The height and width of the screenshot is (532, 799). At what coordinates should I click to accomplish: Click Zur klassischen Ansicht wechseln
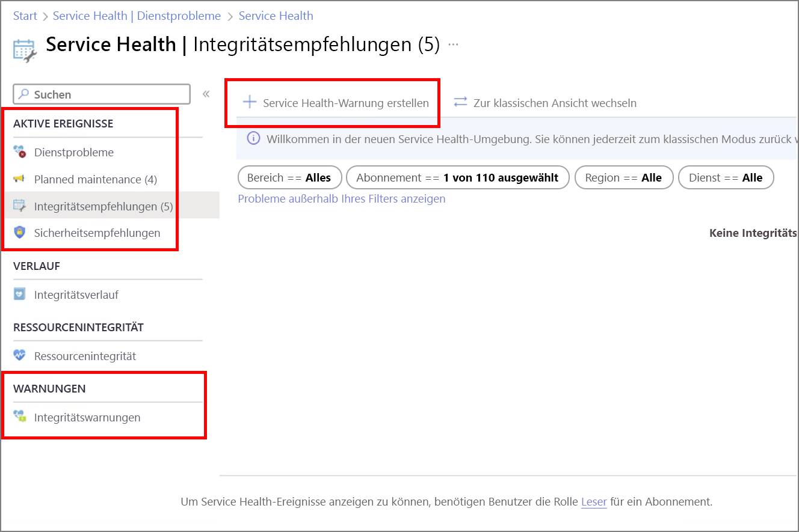[545, 103]
